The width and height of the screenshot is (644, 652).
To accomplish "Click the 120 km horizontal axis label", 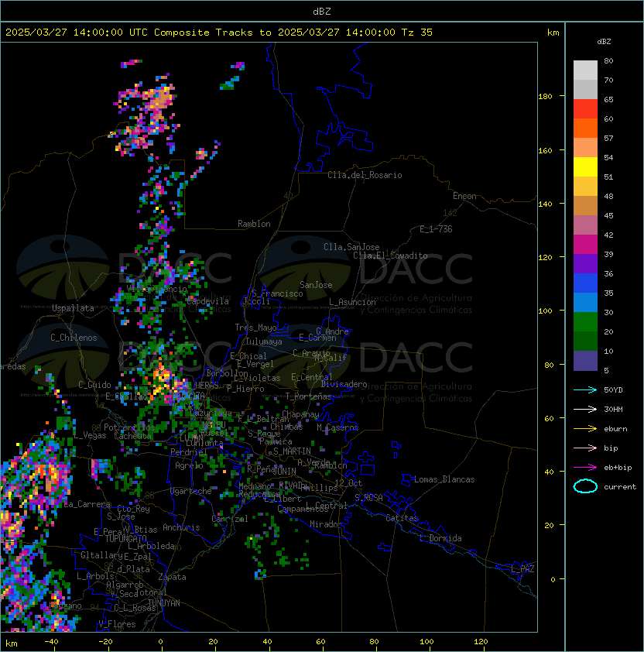I will coord(481,642).
